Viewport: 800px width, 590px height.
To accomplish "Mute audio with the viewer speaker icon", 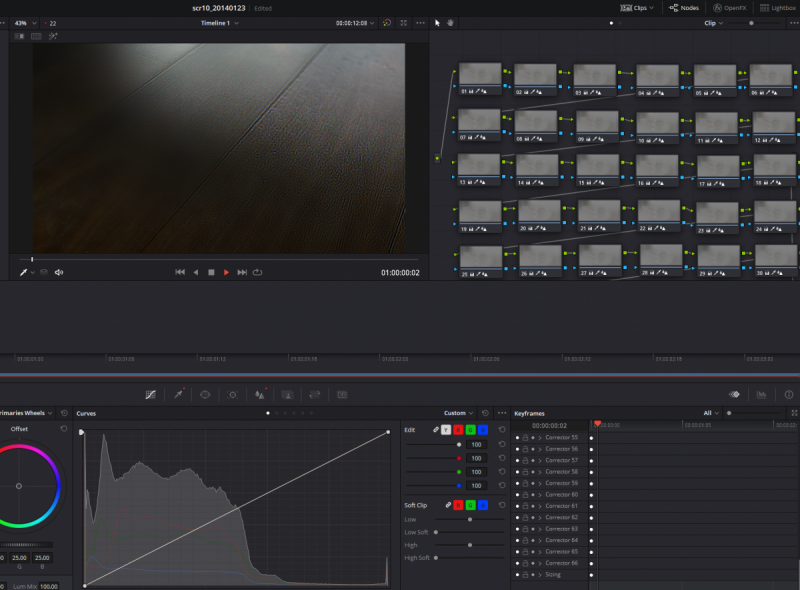I will click(59, 272).
